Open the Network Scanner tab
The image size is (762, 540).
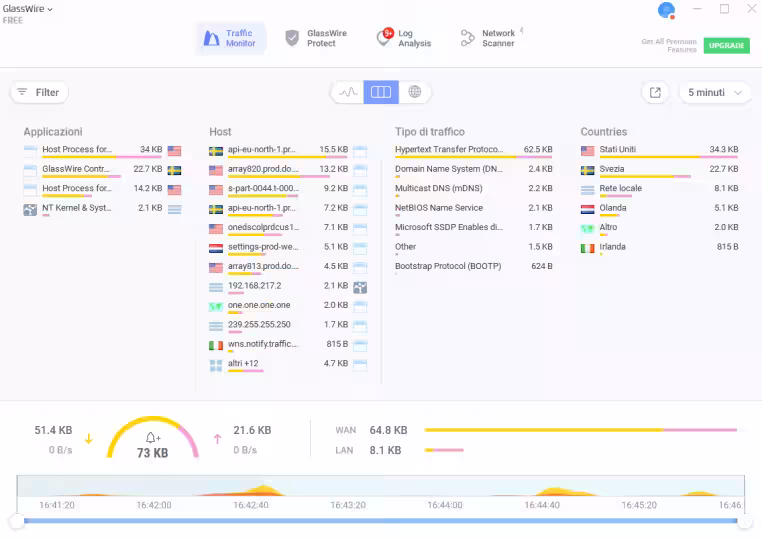[x=488, y=38]
